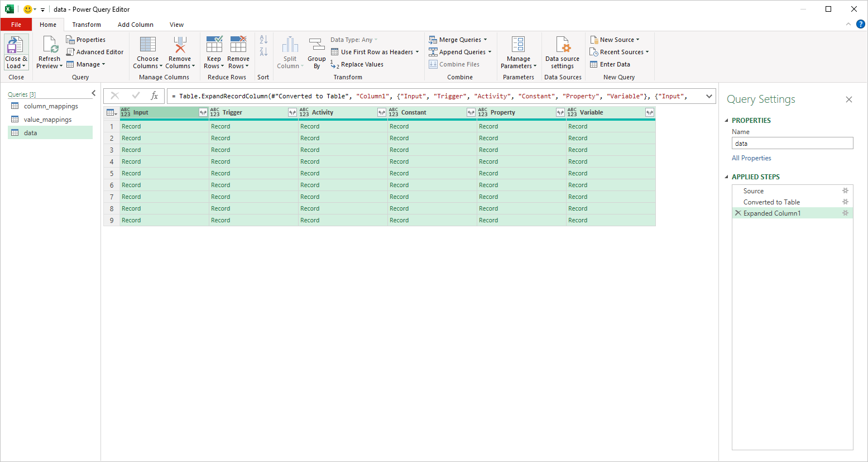This screenshot has width=868, height=462.
Task: Click the Group By icon
Action: point(316,45)
